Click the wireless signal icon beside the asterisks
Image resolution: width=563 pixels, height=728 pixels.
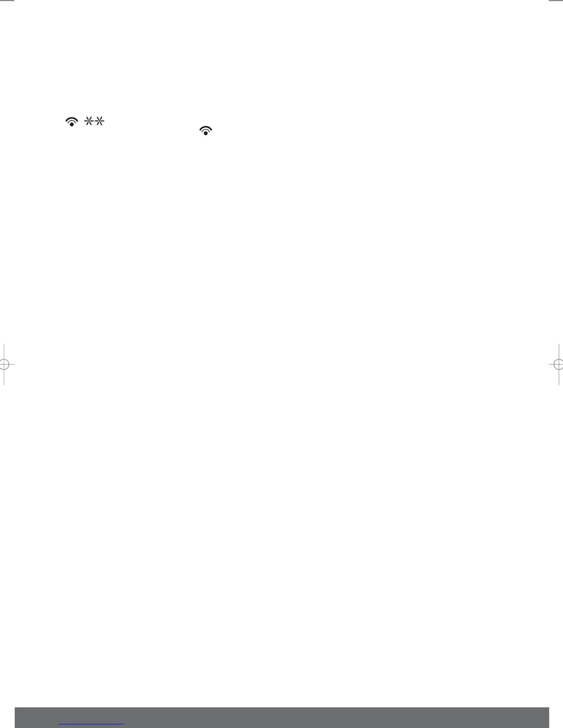(71, 122)
